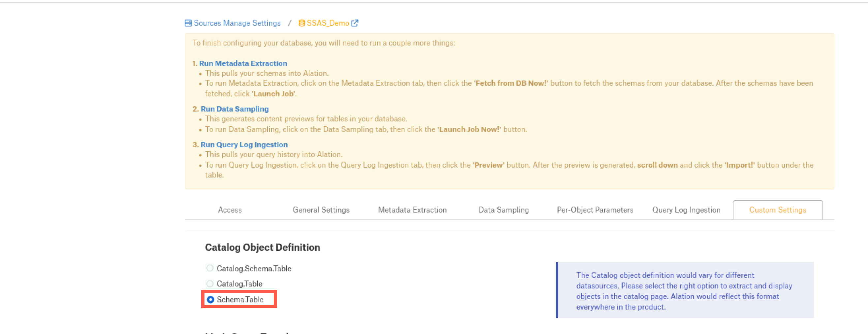The height and width of the screenshot is (334, 868).
Task: Switch to the Access tab
Action: point(230,210)
